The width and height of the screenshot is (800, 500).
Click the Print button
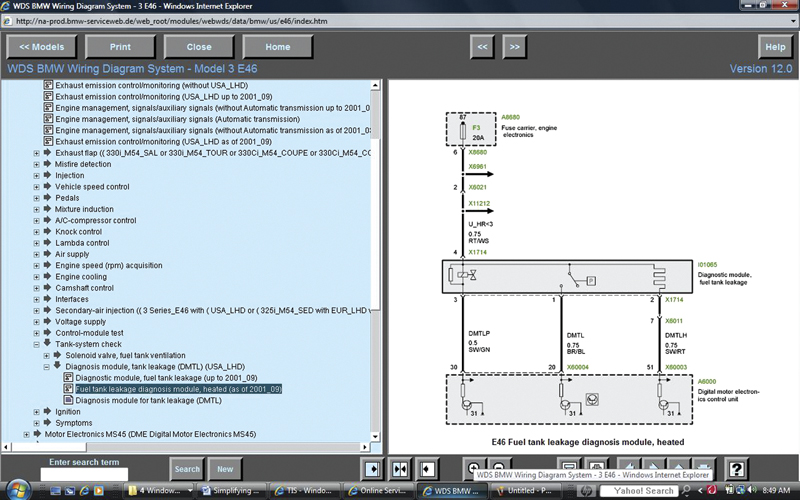coord(120,46)
